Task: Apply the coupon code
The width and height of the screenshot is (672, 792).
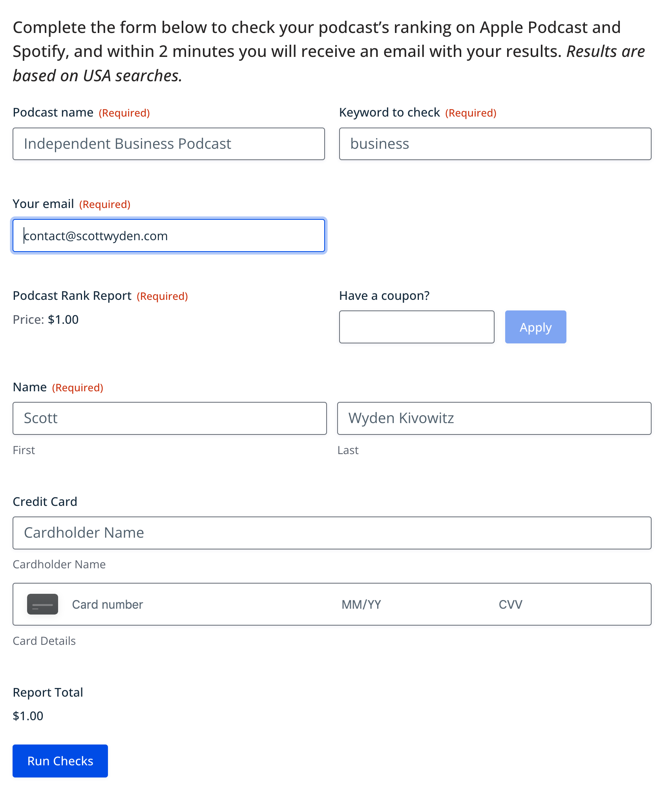Action: (x=535, y=327)
